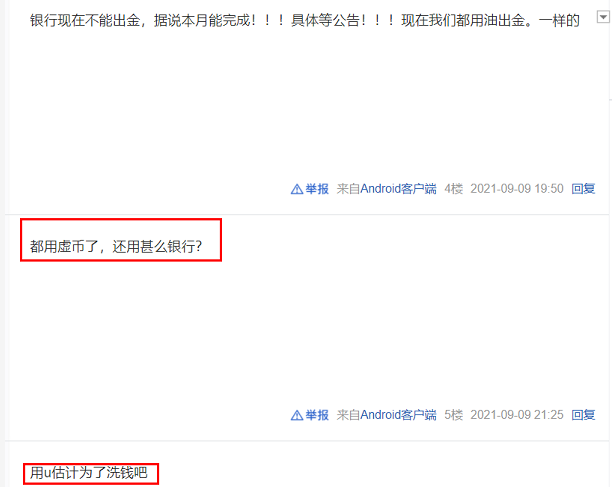612x487 pixels.
Task: Click the 4楼 floor label
Action: tap(454, 189)
